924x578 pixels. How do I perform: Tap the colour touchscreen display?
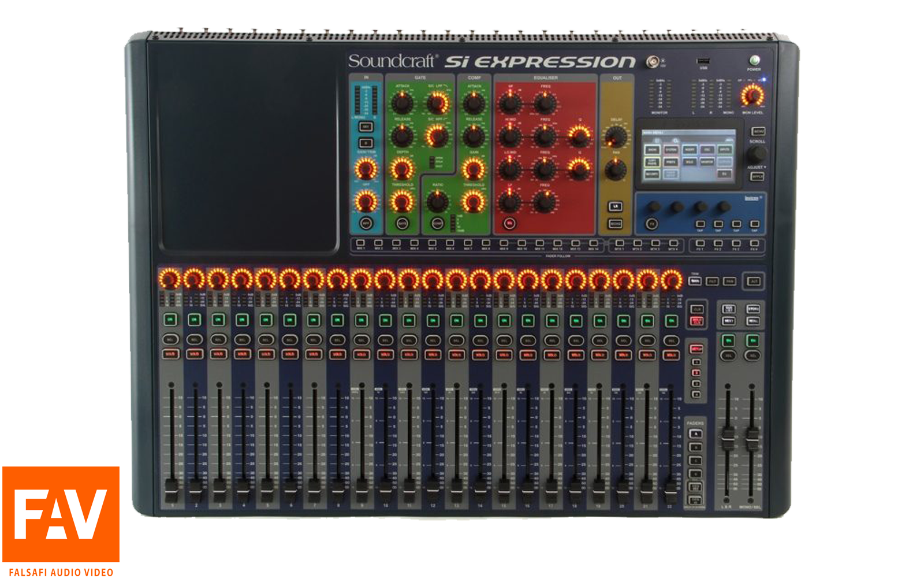tap(688, 157)
